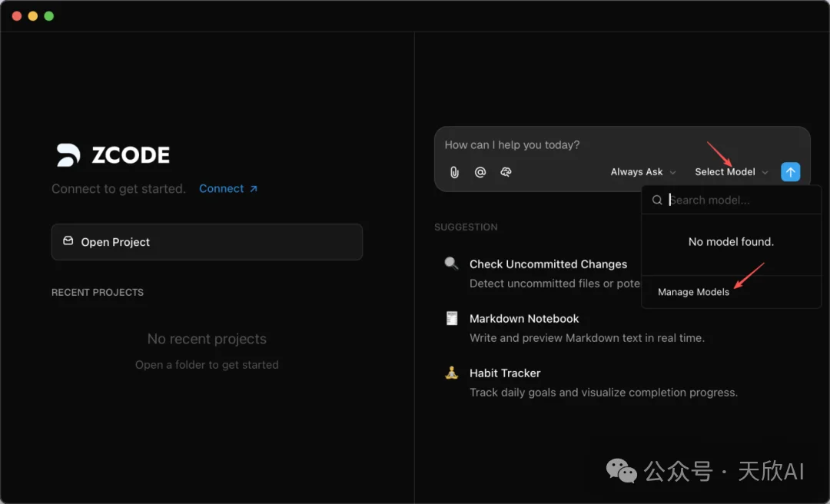Click the folder icon inside Open Project button

pyautogui.click(x=68, y=241)
